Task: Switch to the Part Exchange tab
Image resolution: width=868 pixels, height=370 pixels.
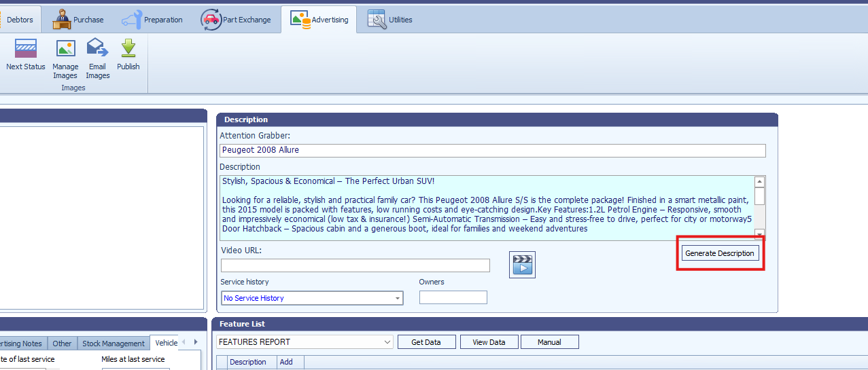Action: point(237,20)
